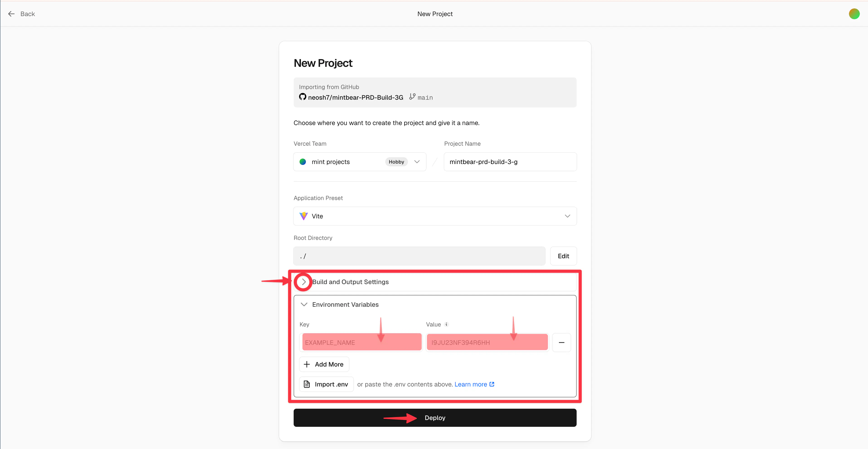Screen dimensions: 868x449
Task: Select the neosh7/mintbear-PRD-Build-3G repository text
Action: coord(356,97)
